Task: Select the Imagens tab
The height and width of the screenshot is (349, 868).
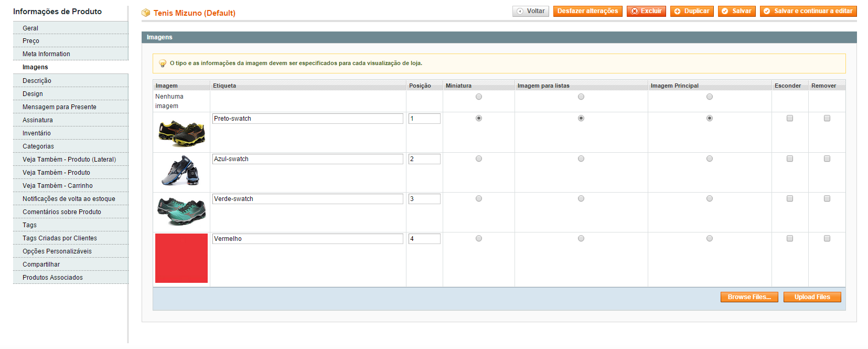Action: pos(70,67)
